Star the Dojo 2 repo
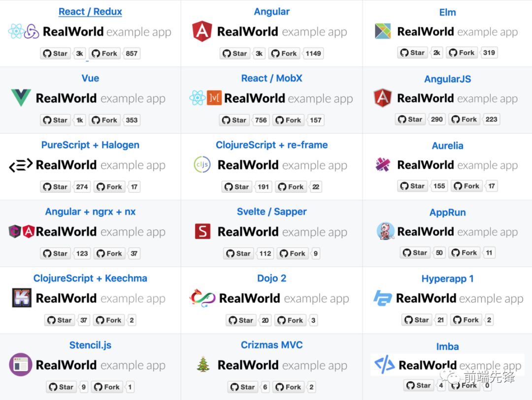Image resolution: width=532 pixels, height=400 pixels. click(241, 321)
